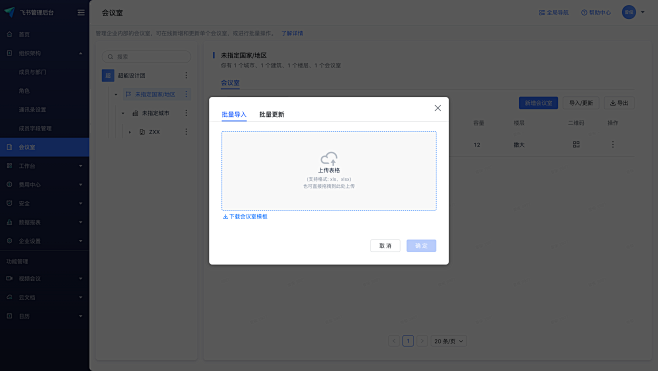658x371 pixels.
Task: Click the 导出 export button
Action: pos(619,103)
